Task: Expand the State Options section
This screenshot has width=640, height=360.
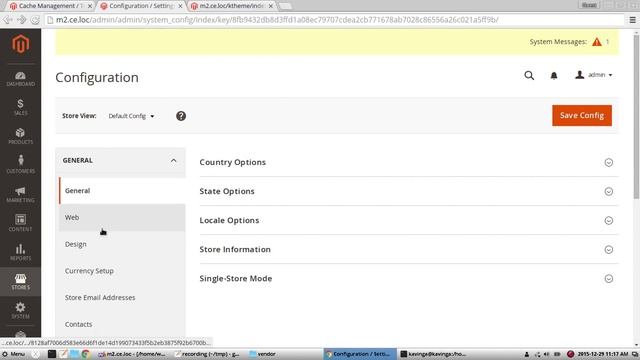Action: click(x=409, y=191)
